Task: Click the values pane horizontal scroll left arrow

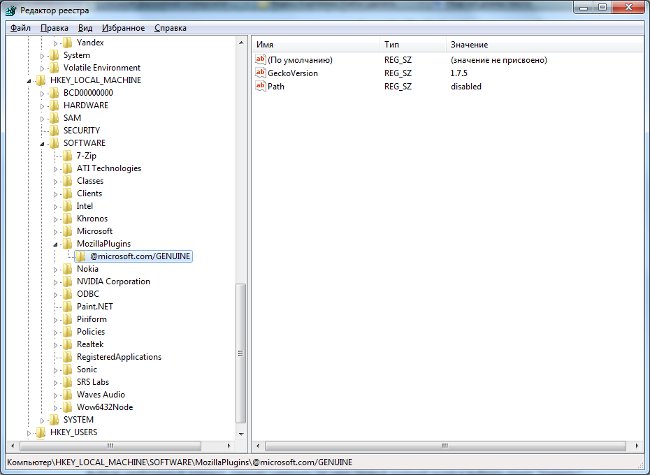Action: click(258, 446)
